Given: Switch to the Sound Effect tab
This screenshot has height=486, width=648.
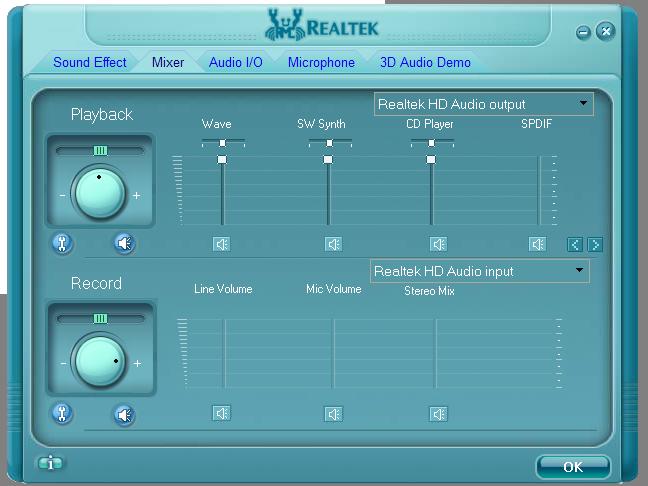Looking at the screenshot, I should coord(90,62).
